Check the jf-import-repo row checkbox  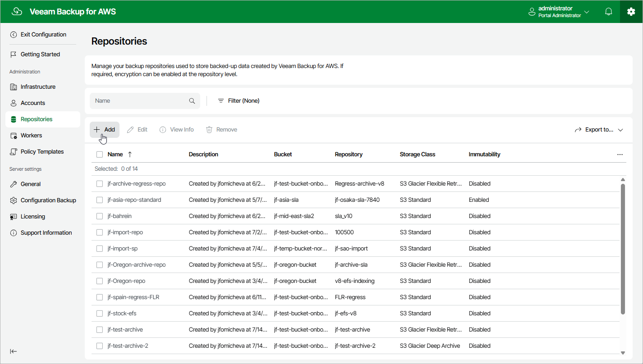click(x=100, y=232)
